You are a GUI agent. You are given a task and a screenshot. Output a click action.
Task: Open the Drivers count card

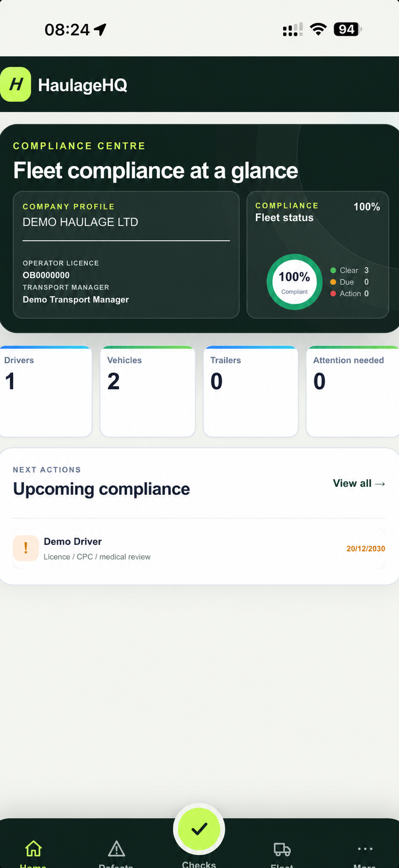point(45,392)
